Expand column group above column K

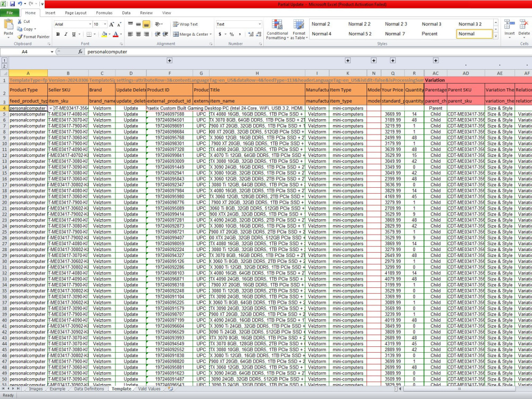coord(348,61)
